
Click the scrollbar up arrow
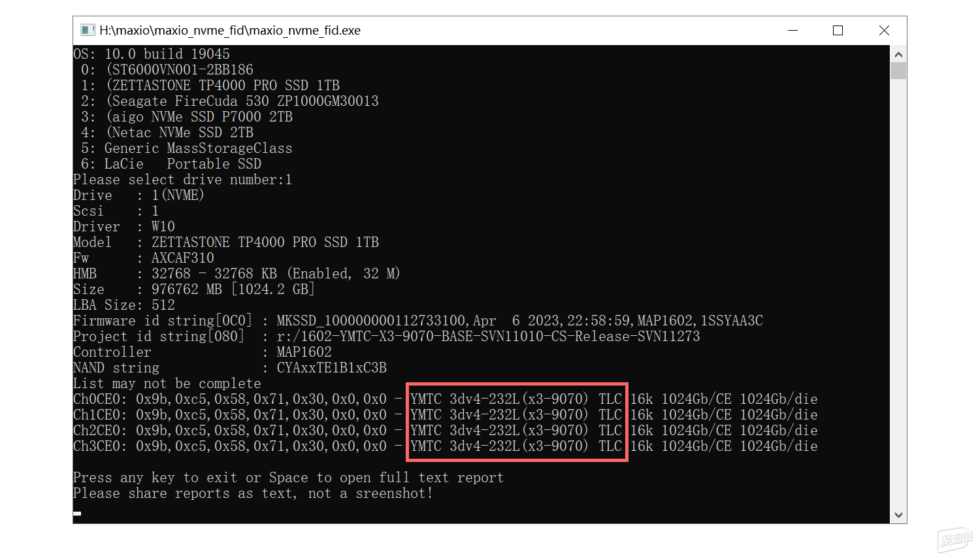click(898, 54)
